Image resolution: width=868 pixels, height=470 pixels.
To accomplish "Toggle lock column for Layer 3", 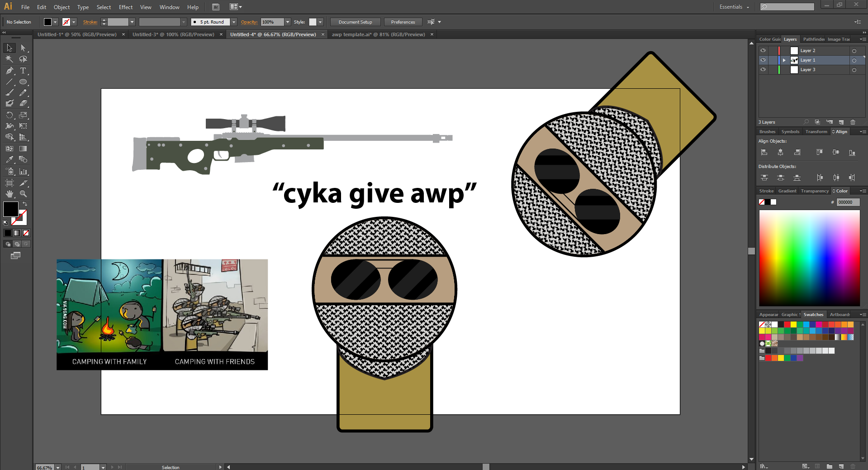I will pos(773,70).
